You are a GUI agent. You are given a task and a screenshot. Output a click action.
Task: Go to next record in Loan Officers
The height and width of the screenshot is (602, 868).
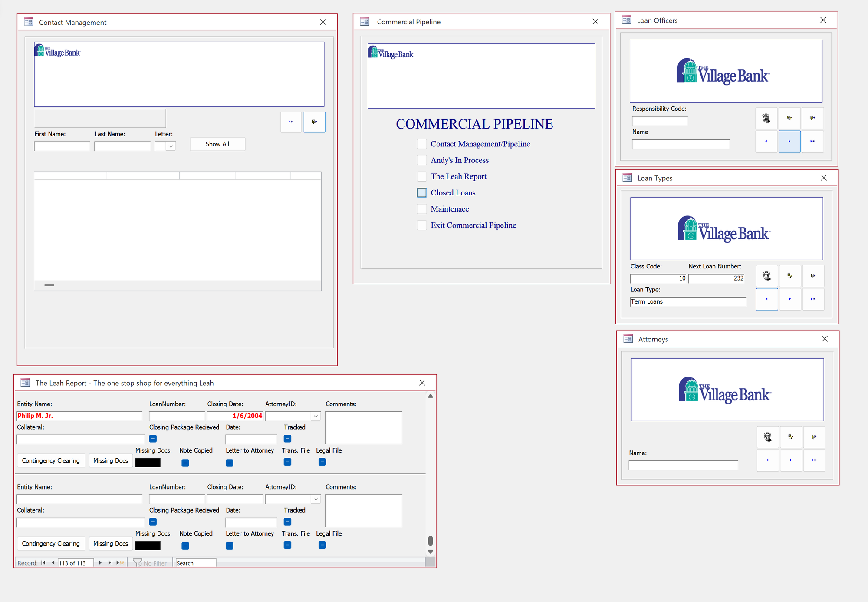(x=789, y=141)
